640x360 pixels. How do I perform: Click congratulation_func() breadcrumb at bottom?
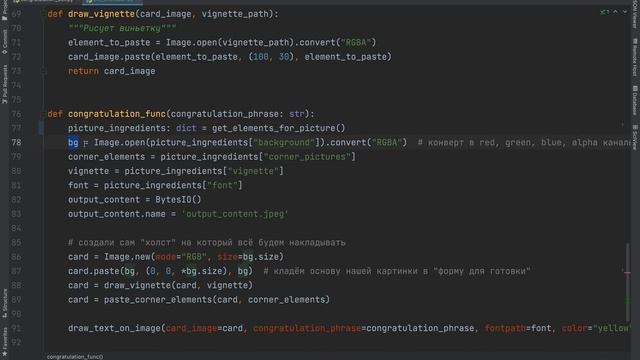(x=75, y=357)
